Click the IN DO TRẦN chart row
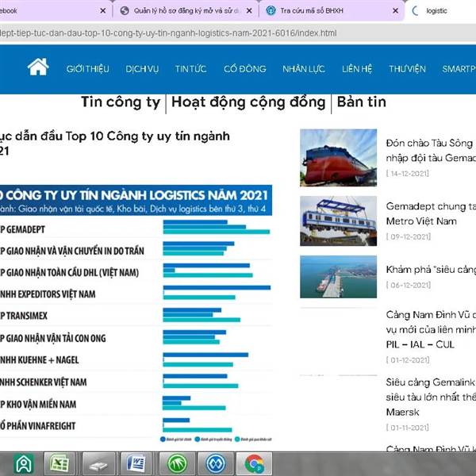This screenshot has height=476, width=476. coord(136,249)
